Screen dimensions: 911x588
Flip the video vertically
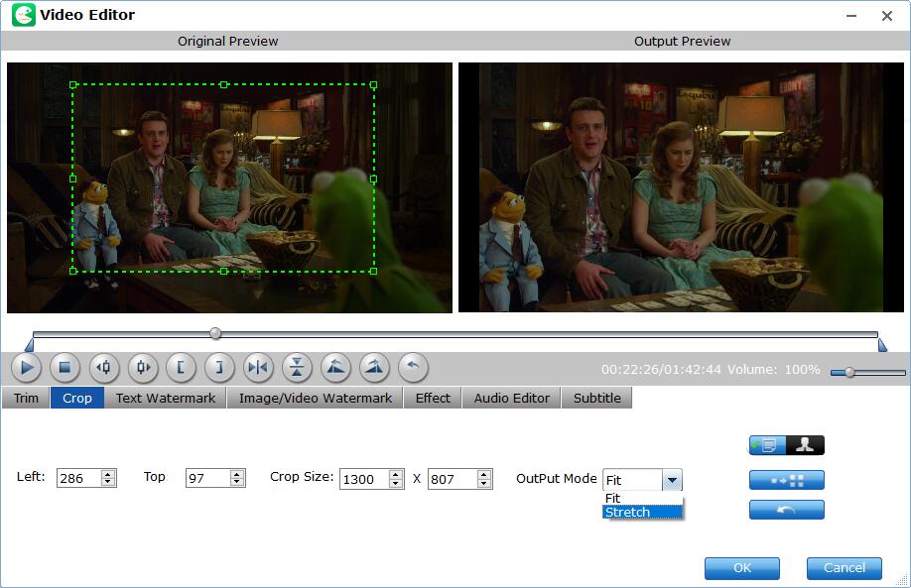297,368
